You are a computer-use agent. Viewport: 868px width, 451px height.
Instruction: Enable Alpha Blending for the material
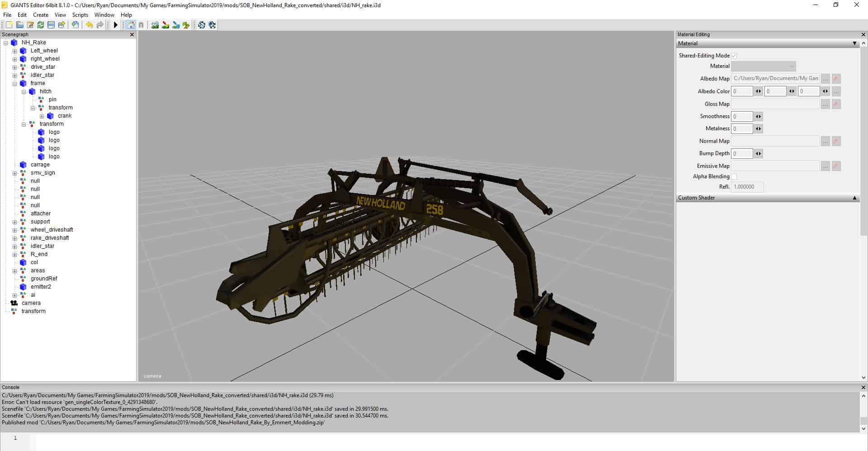(734, 176)
